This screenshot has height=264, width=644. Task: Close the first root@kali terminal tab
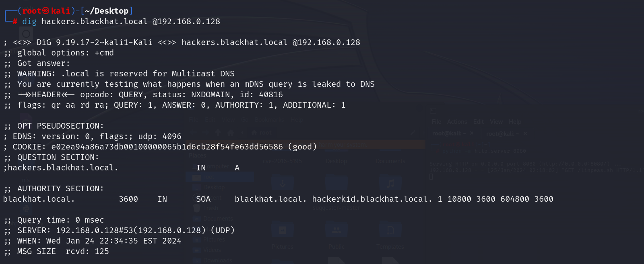[472, 133]
